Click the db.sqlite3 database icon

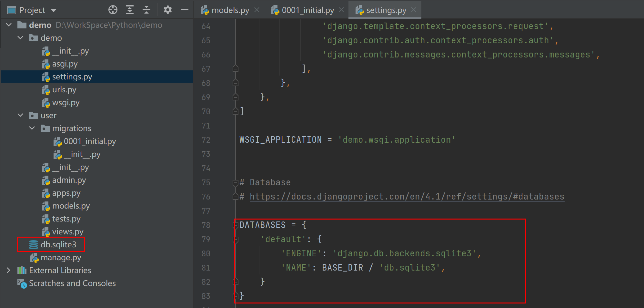tap(34, 245)
